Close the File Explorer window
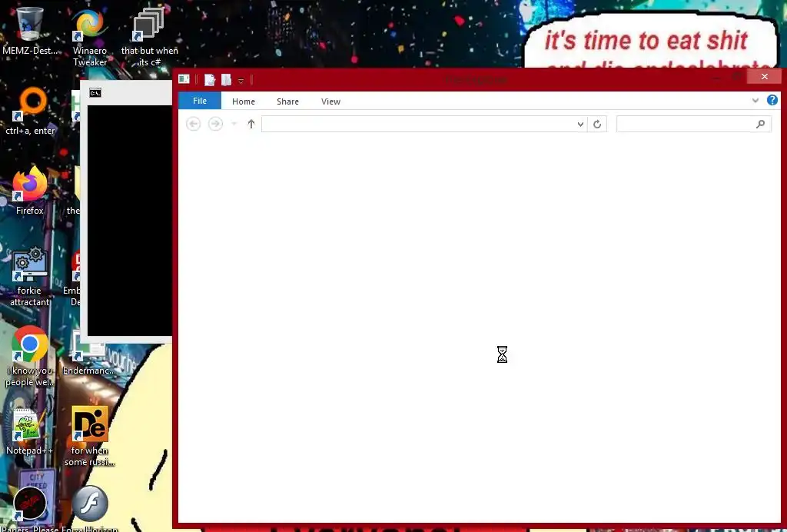The image size is (787, 532). (764, 77)
